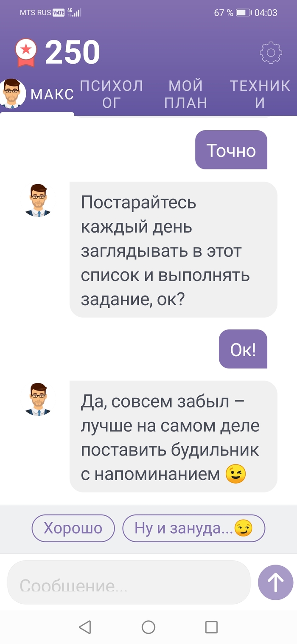Open the ТЕХНИКИ tab

coord(260,94)
